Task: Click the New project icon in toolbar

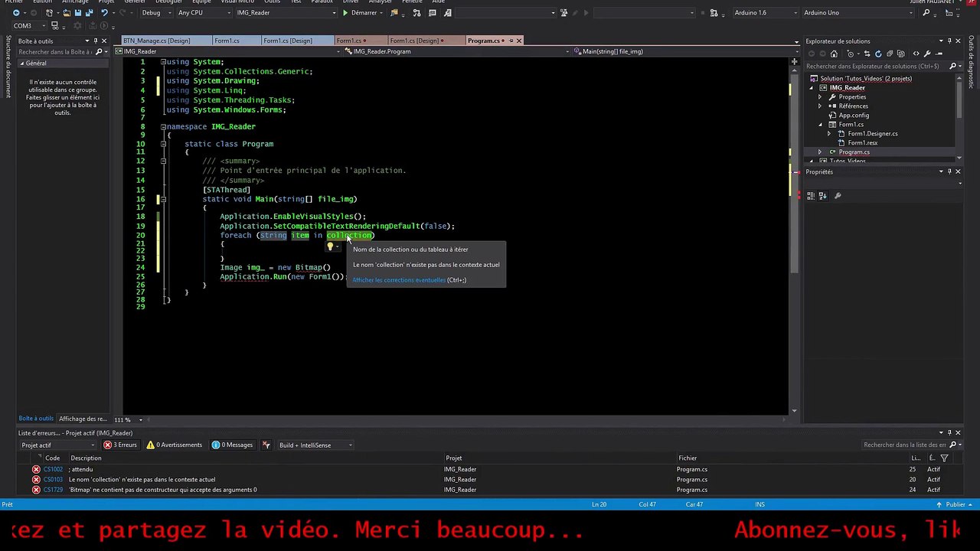Action: coord(49,13)
